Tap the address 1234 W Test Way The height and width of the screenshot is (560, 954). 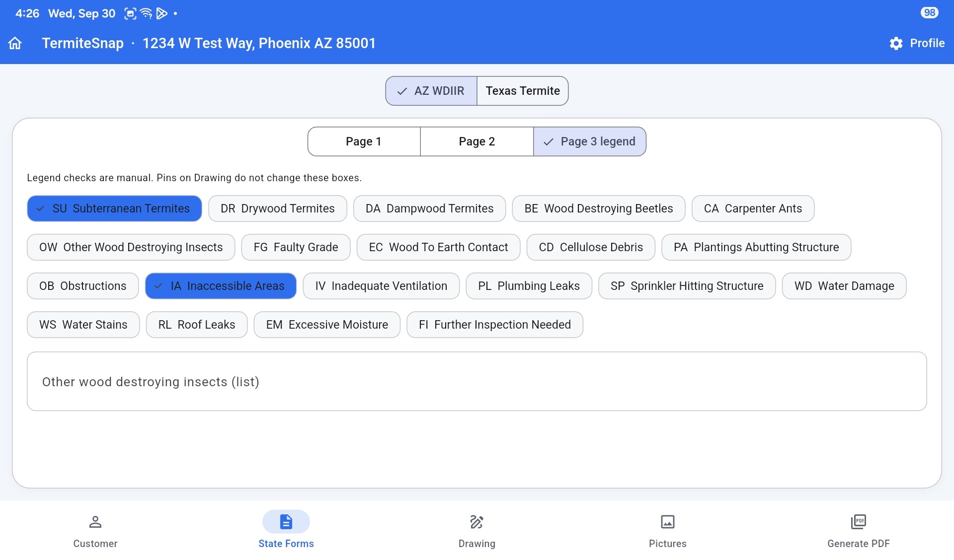(259, 43)
